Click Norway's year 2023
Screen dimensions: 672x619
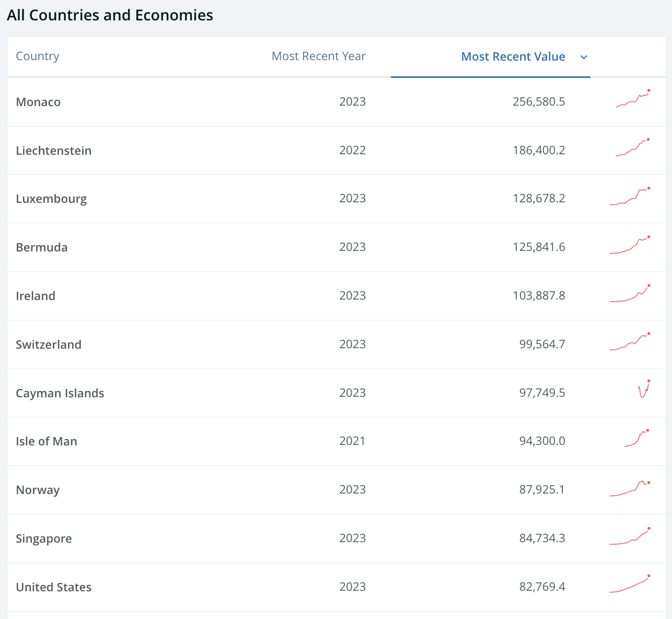coord(353,489)
